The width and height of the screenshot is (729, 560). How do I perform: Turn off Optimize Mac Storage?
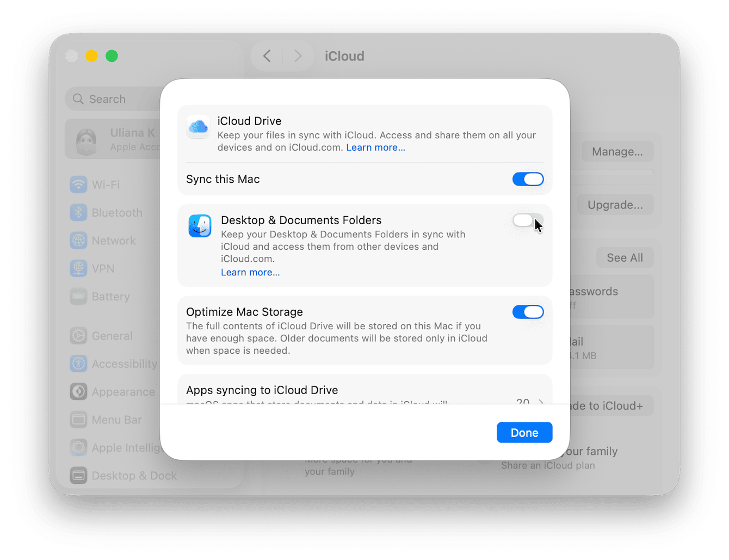[528, 312]
